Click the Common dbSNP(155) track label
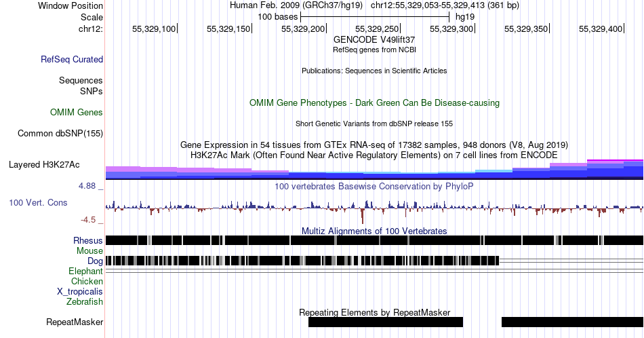This screenshot has height=338, width=644. click(x=60, y=133)
